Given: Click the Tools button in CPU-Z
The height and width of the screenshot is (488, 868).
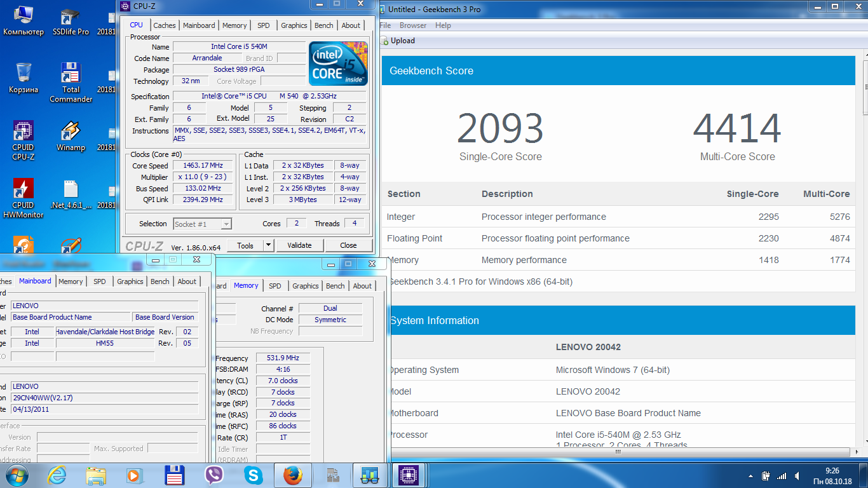Looking at the screenshot, I should click(x=245, y=245).
